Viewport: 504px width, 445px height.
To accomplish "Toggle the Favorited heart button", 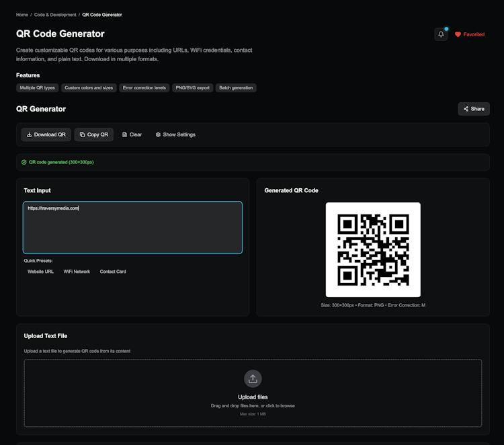I will click(x=470, y=34).
